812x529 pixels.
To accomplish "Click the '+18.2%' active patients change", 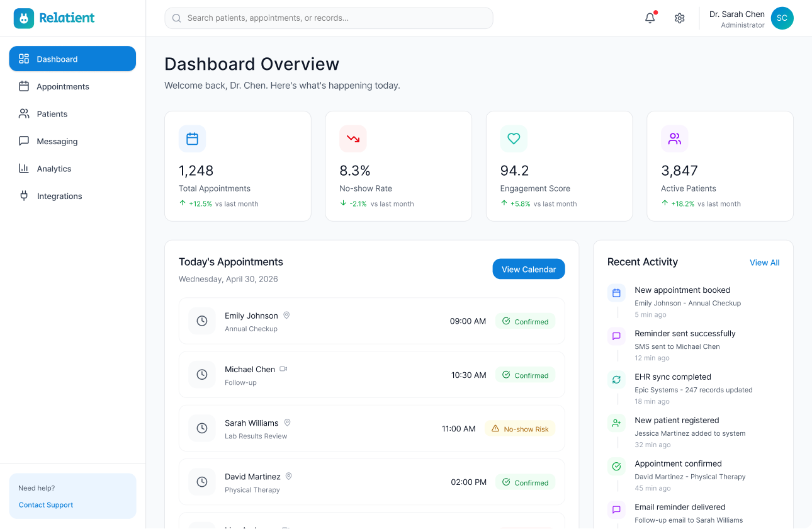I will [x=683, y=203].
